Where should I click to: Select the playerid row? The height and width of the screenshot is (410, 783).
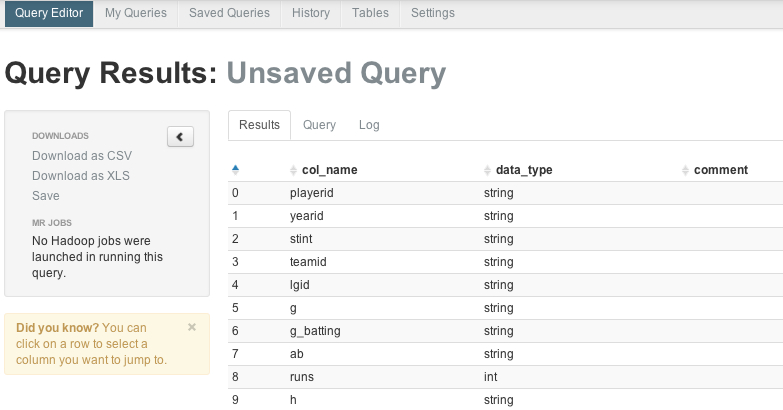click(x=505, y=193)
